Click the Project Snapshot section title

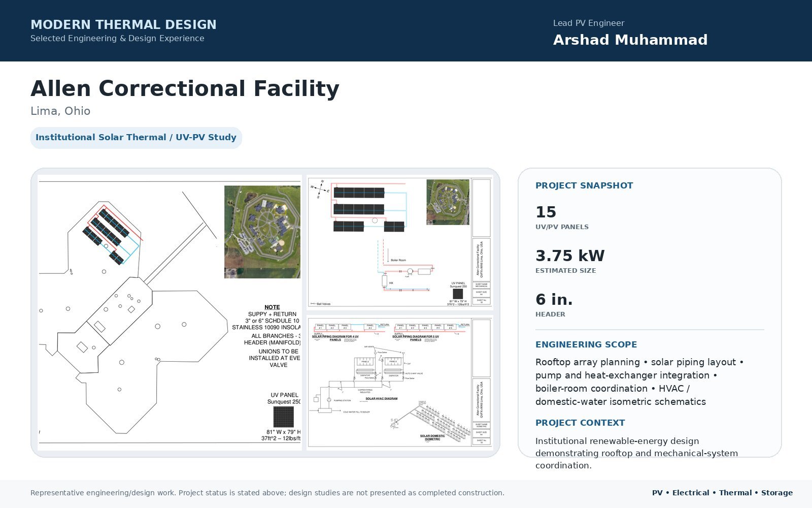pos(584,185)
